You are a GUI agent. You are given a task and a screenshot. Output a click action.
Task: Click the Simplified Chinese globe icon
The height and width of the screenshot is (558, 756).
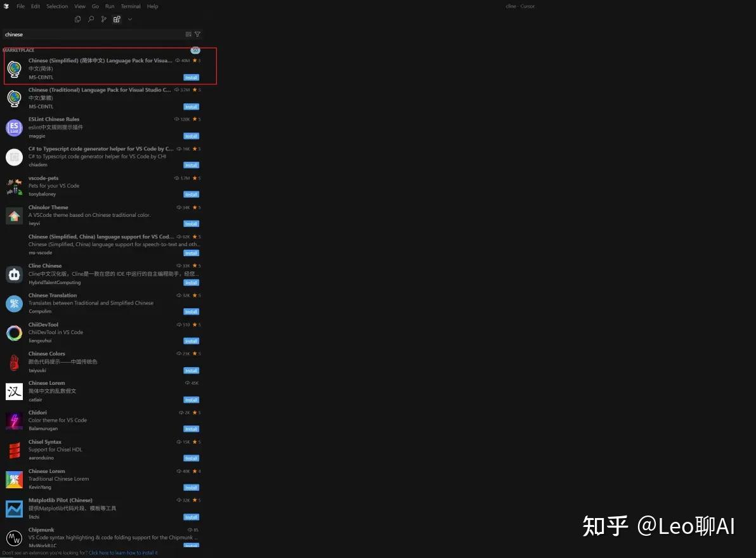(14, 69)
